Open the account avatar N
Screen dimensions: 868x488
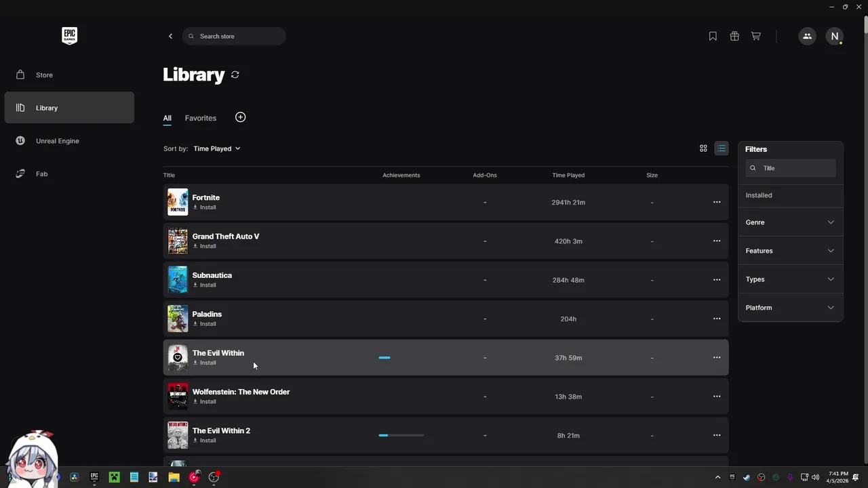[x=835, y=36]
